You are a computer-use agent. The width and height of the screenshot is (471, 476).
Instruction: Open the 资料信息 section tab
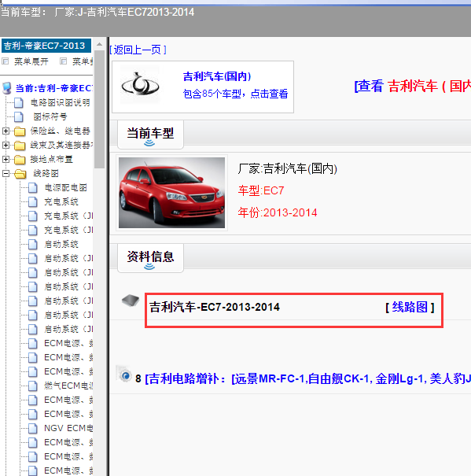[150, 258]
